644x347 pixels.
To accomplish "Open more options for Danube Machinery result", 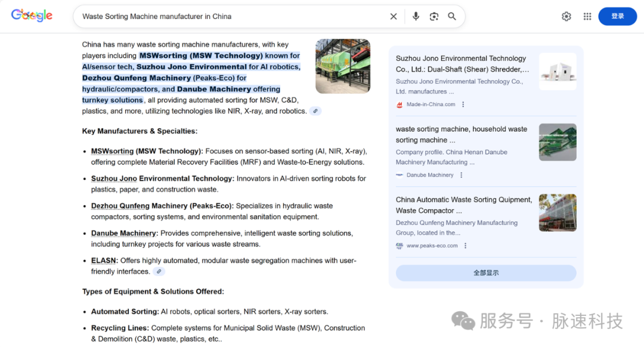I will click(461, 175).
